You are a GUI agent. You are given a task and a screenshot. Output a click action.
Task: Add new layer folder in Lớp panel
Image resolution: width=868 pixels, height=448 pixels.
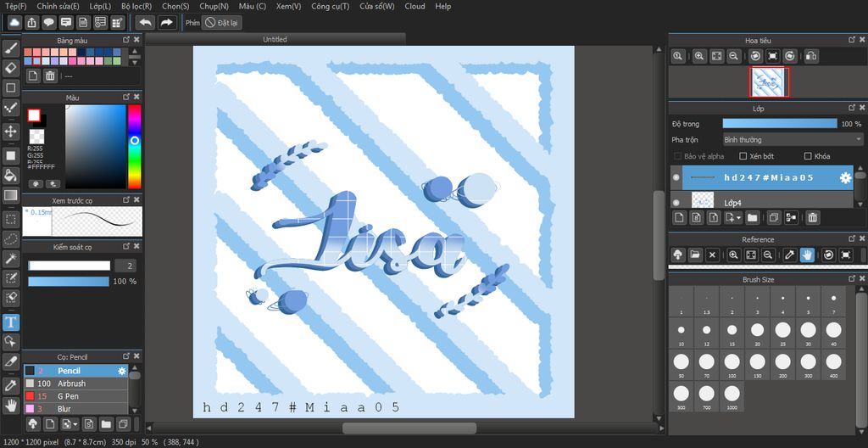point(752,218)
